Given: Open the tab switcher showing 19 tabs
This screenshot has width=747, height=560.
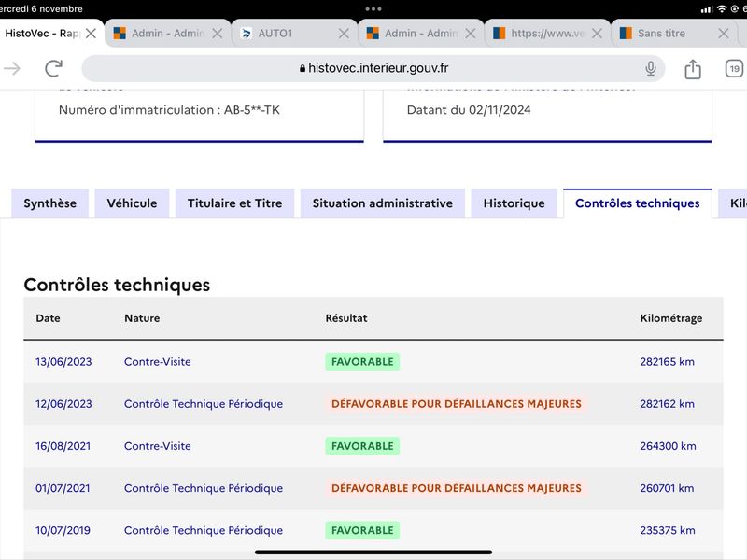Looking at the screenshot, I should [734, 69].
